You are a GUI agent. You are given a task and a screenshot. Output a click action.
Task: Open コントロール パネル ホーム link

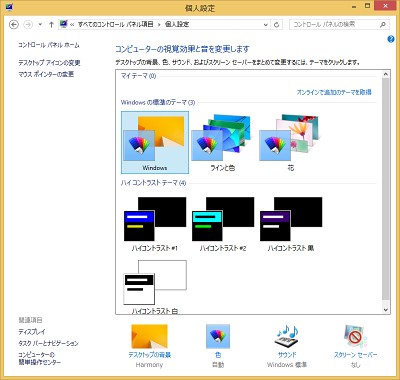click(49, 45)
